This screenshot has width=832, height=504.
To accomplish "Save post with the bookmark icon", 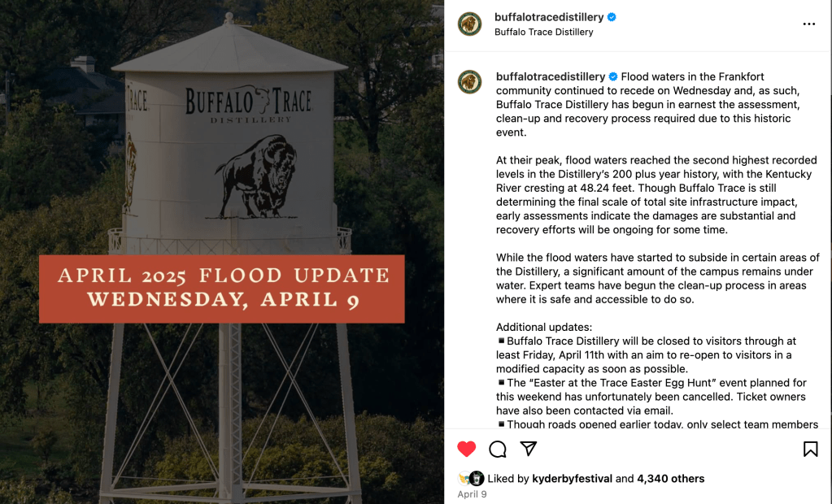I will pos(810,449).
